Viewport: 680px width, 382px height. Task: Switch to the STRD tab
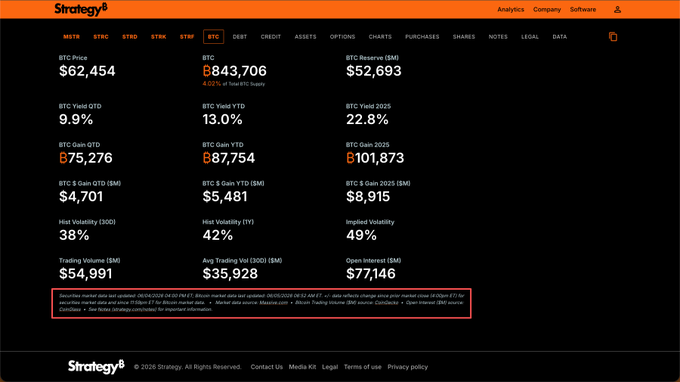point(130,37)
